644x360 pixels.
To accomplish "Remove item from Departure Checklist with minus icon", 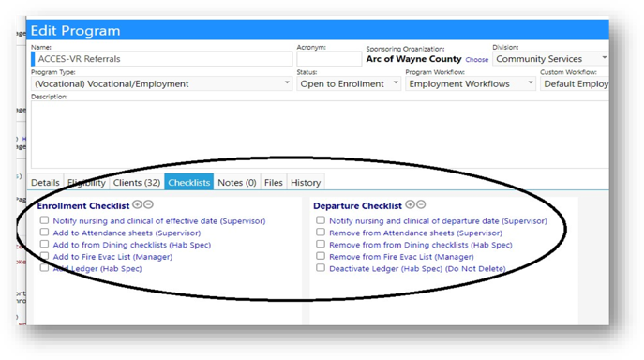I will [421, 204].
